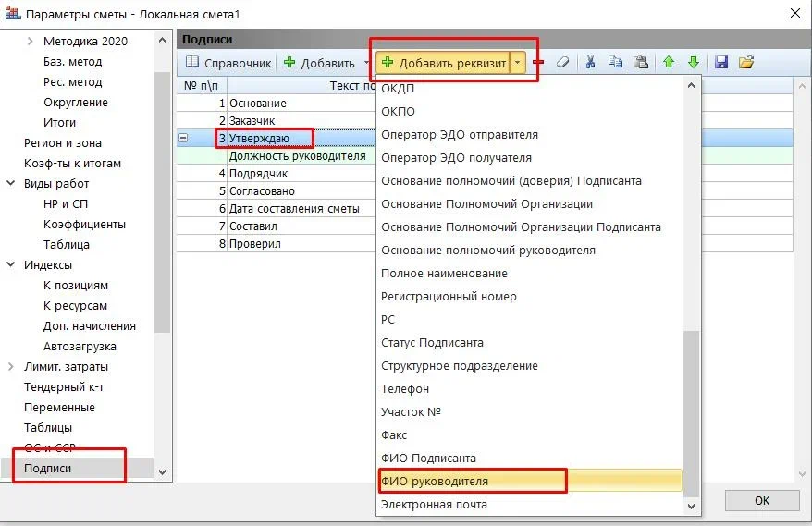The width and height of the screenshot is (812, 526).
Task: Click the save floppy disk icon
Action: click(x=720, y=63)
